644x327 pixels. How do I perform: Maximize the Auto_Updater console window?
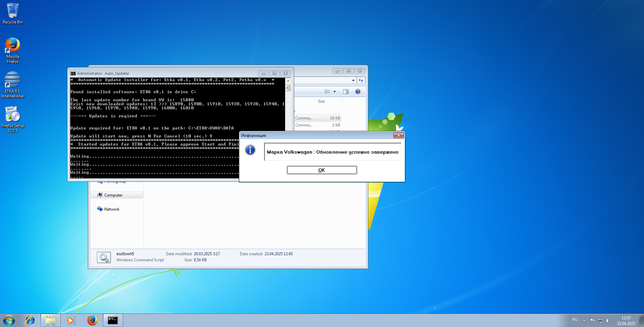point(274,73)
